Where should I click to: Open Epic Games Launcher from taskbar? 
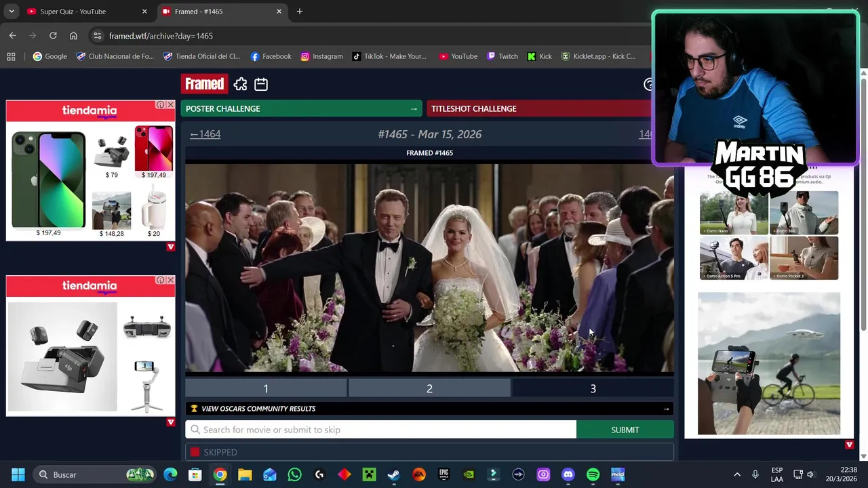point(443,474)
